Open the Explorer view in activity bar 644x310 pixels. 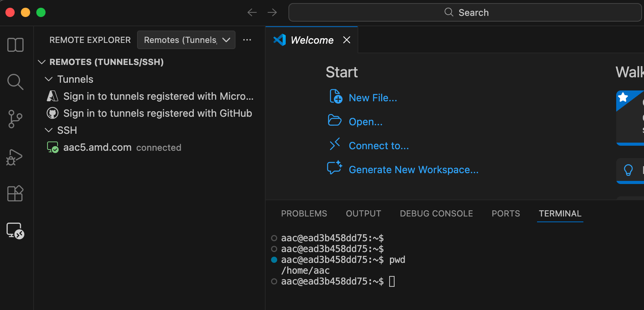15,45
